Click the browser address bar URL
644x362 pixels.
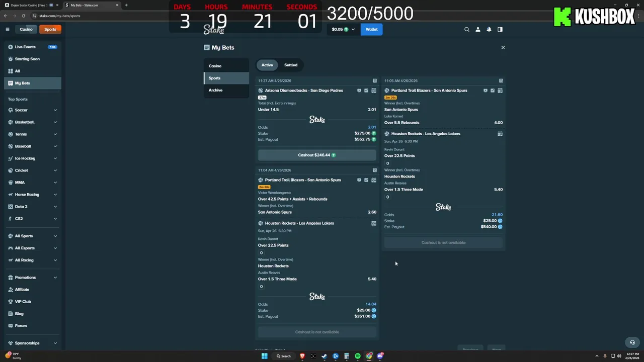coord(60,16)
